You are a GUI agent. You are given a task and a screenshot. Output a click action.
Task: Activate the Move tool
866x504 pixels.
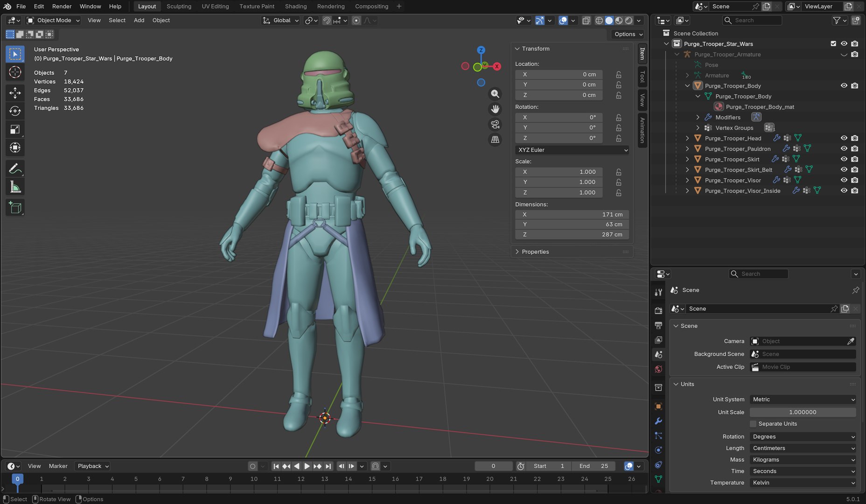(x=15, y=92)
